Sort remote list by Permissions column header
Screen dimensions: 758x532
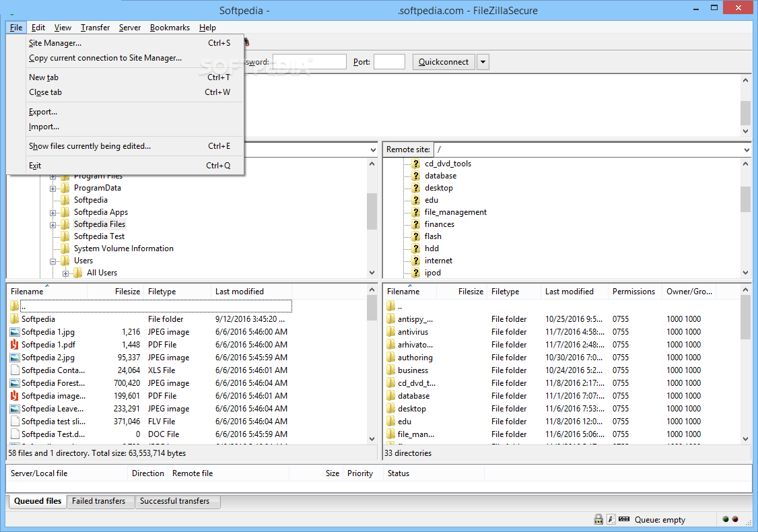633,292
